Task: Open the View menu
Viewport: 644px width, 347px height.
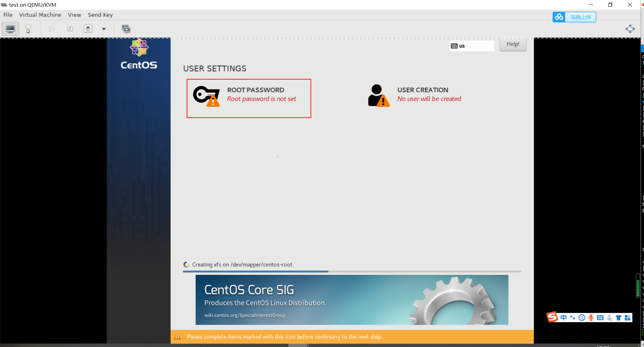Action: click(74, 15)
